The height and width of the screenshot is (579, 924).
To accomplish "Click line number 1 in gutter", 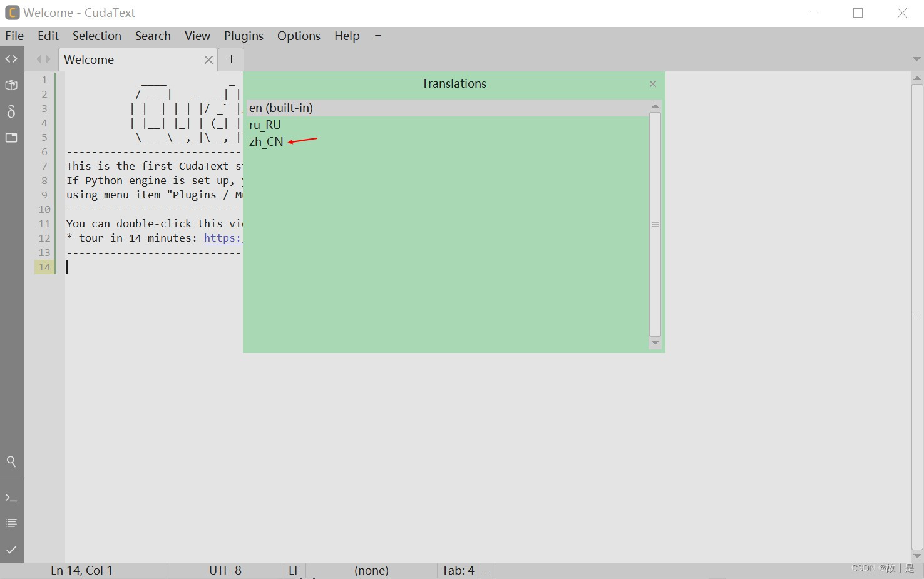I will pyautogui.click(x=44, y=80).
